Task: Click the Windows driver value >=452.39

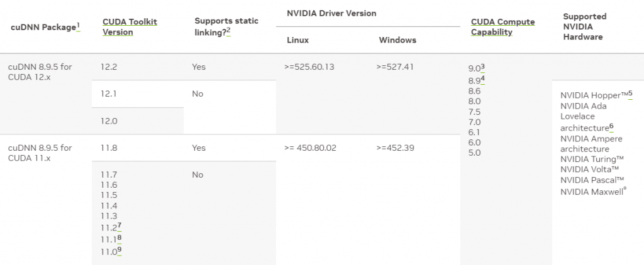Action: point(394,148)
